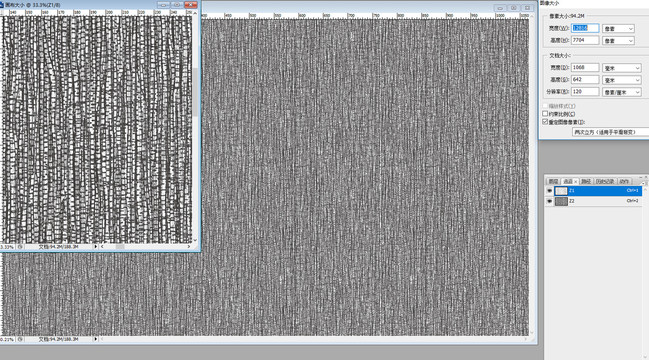Open the status bar arrow menu in the small window
Viewport: 649px width, 360px height.
96,246
